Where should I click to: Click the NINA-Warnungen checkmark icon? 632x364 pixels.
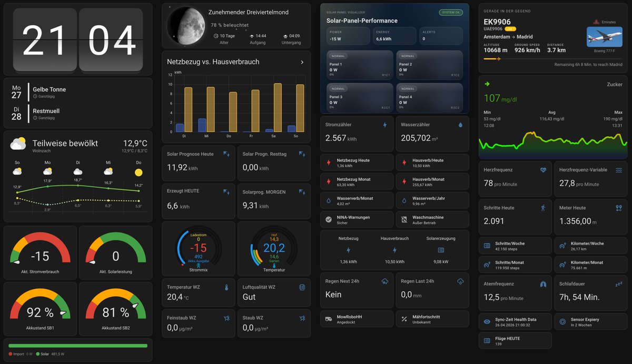[329, 219]
